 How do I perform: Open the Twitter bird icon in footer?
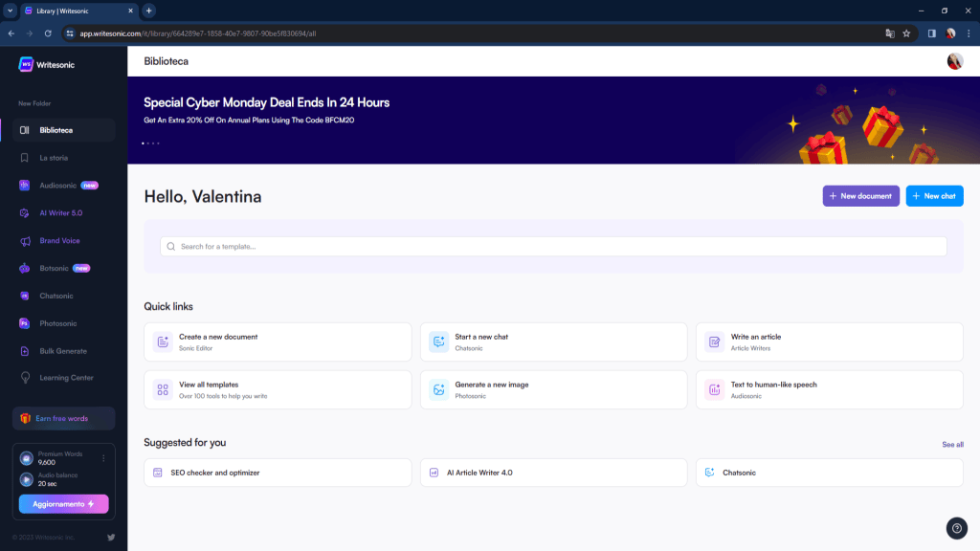(111, 538)
